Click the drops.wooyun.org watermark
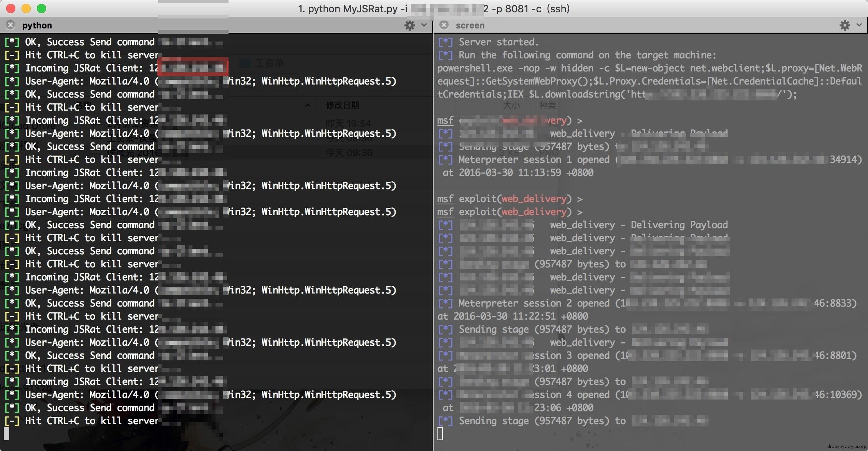 coord(846,446)
